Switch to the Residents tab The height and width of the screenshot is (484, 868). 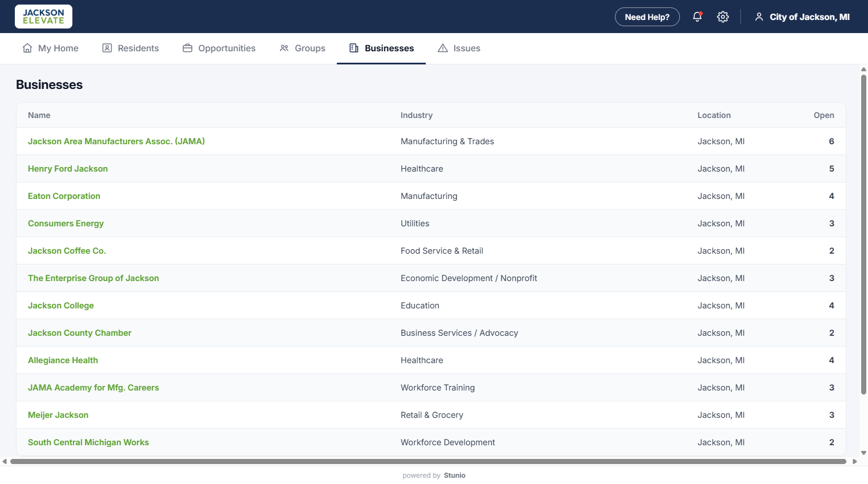point(131,48)
